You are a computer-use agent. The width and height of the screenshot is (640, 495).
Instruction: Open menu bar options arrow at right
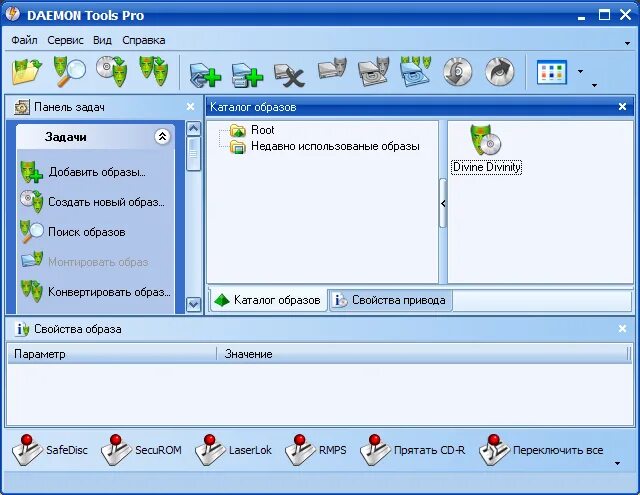click(x=627, y=43)
